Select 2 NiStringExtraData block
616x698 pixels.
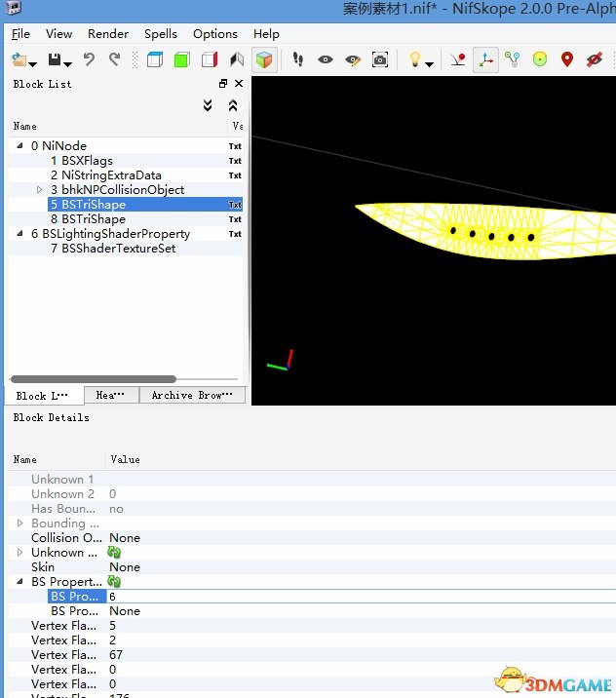point(106,174)
